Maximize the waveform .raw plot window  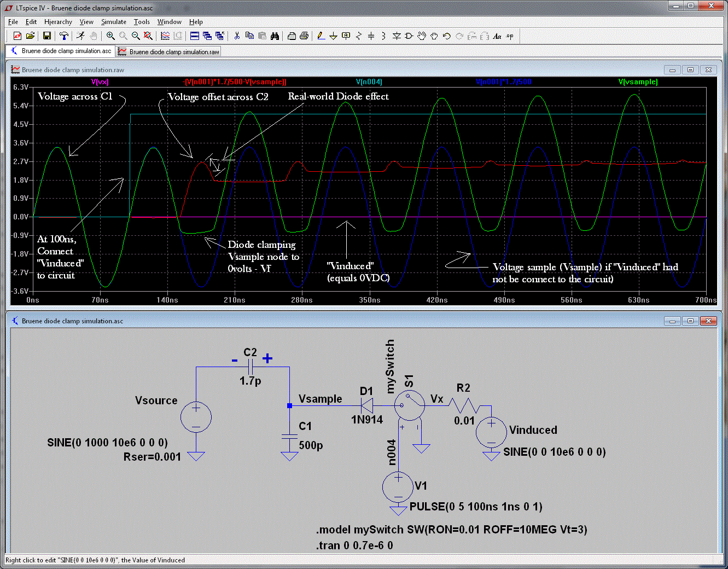coord(690,70)
